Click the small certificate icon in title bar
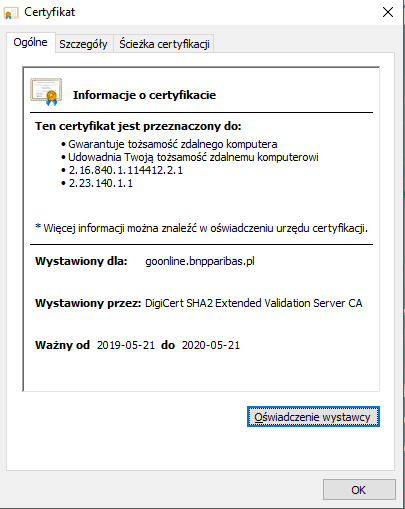Screen dimensions: 405x509 point(11,13)
